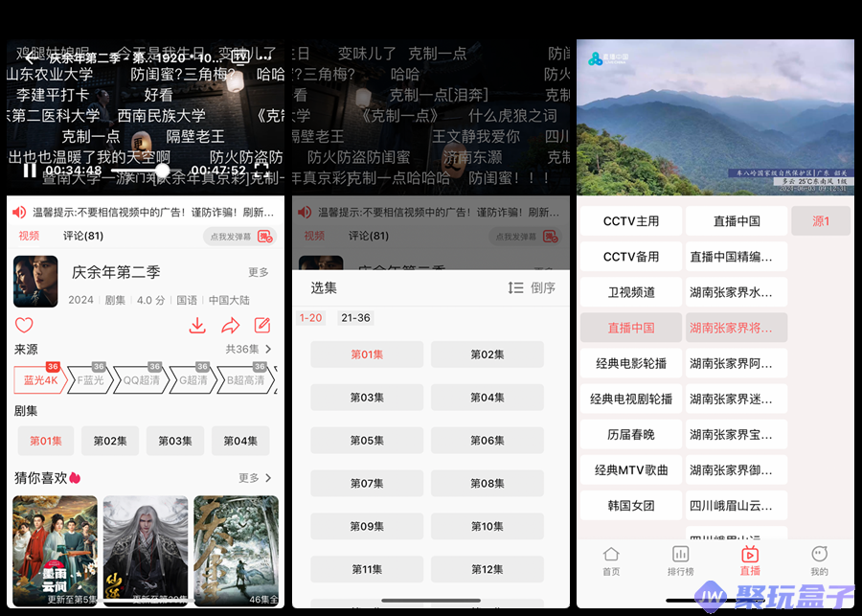Open the three-dots more menu on player
Viewport: 862px width, 616px height.
[265, 57]
